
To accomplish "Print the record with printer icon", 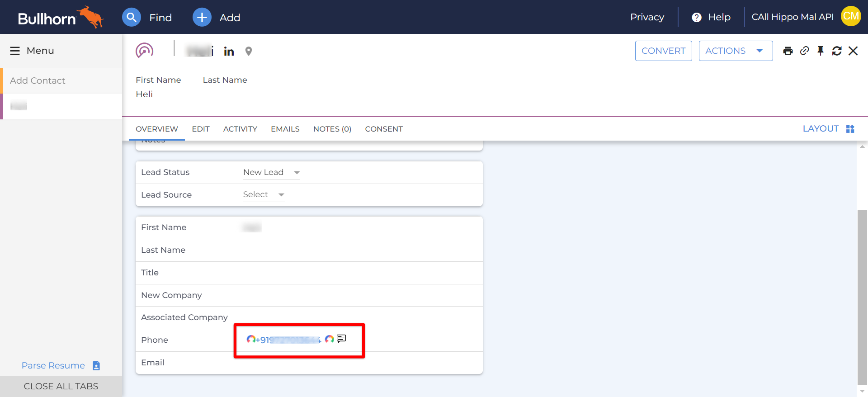I will tap(788, 51).
